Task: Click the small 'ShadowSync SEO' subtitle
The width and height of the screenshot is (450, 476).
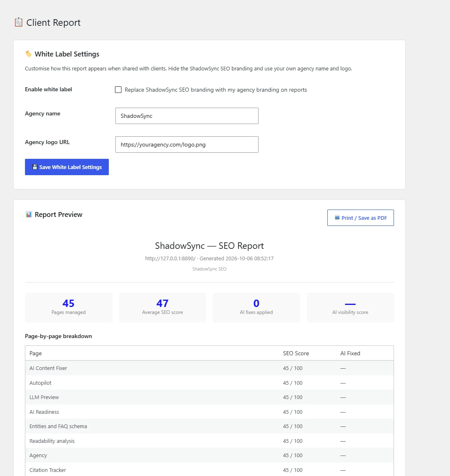Action: (x=209, y=269)
